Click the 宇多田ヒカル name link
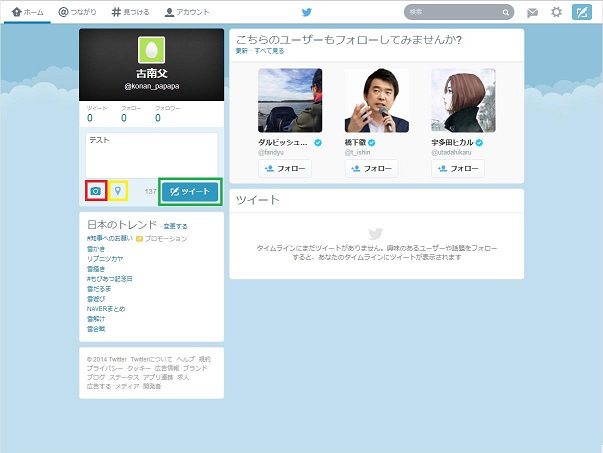This screenshot has width=603, height=453. [x=452, y=143]
